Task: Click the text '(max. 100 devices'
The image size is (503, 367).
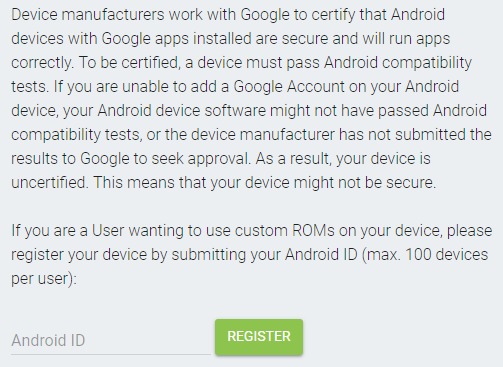Action: [425, 255]
